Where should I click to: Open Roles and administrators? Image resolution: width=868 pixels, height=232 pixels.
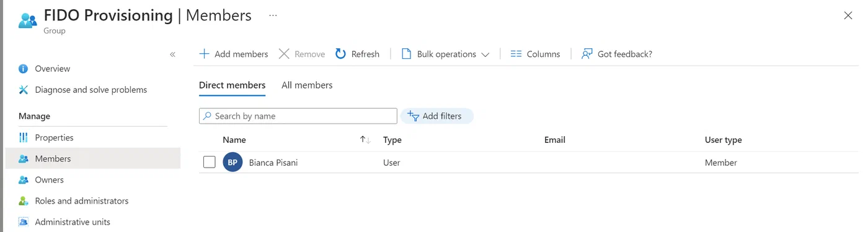(x=82, y=201)
